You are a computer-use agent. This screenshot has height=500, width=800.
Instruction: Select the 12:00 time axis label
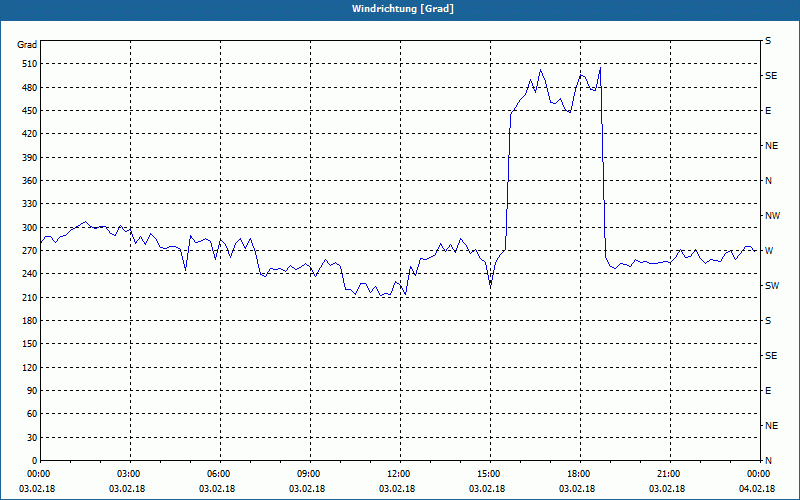pos(400,474)
